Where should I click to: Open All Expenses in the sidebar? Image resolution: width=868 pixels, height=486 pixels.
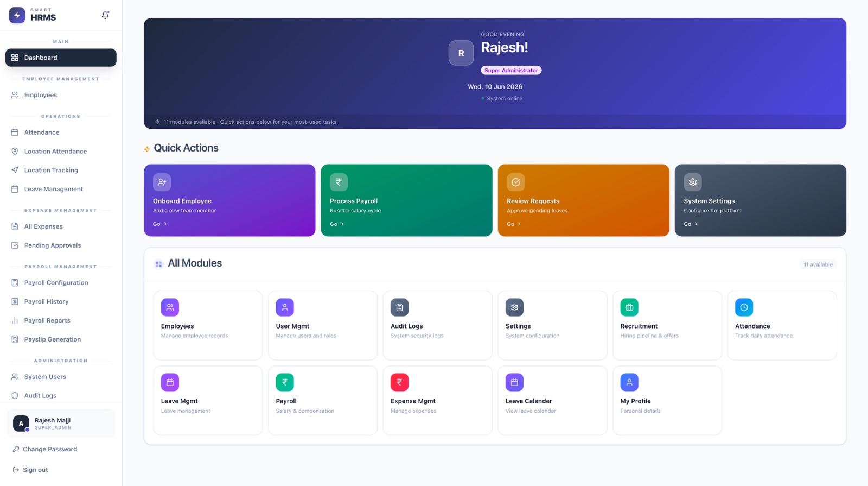point(61,226)
